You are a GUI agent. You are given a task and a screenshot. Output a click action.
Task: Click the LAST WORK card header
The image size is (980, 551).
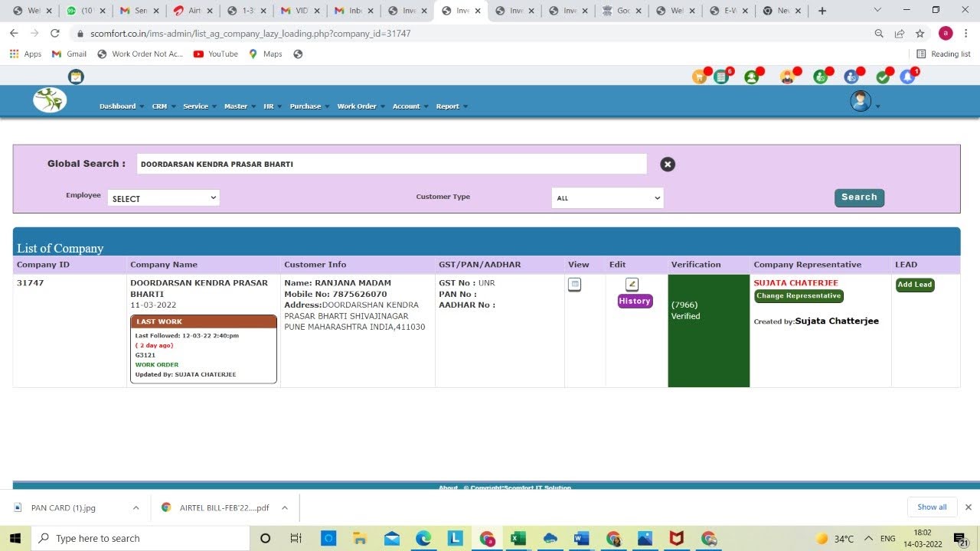[204, 321]
